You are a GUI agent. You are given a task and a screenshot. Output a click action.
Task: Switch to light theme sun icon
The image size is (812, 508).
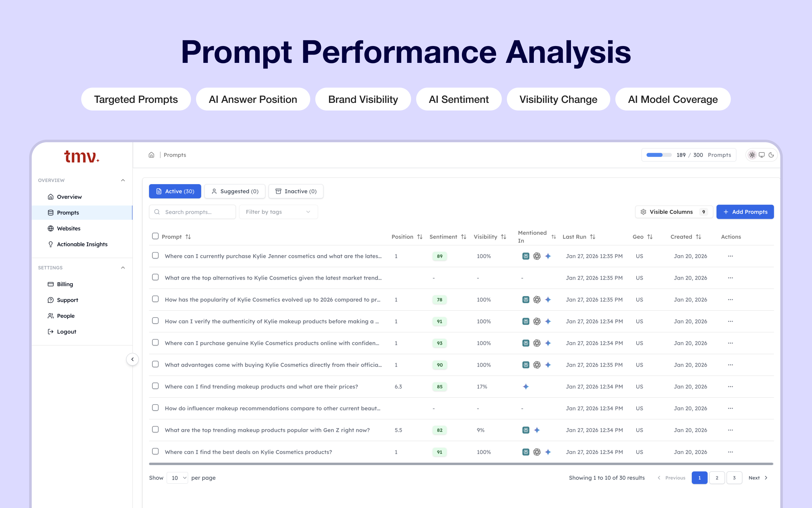(752, 155)
